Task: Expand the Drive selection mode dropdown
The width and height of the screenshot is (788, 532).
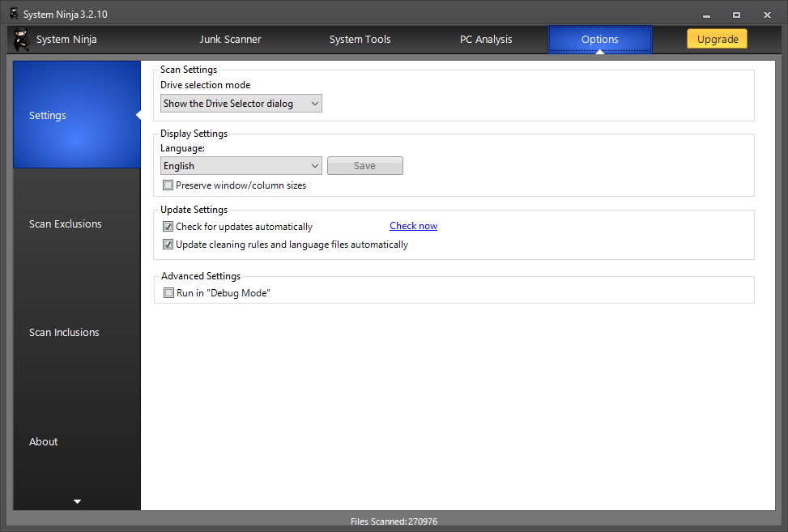Action: click(x=241, y=104)
